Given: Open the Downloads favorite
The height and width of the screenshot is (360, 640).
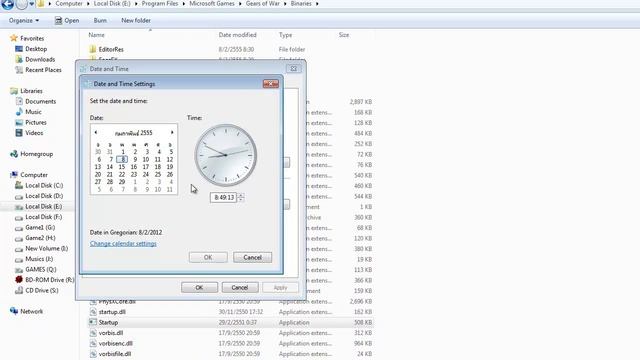Looking at the screenshot, I should [40, 59].
